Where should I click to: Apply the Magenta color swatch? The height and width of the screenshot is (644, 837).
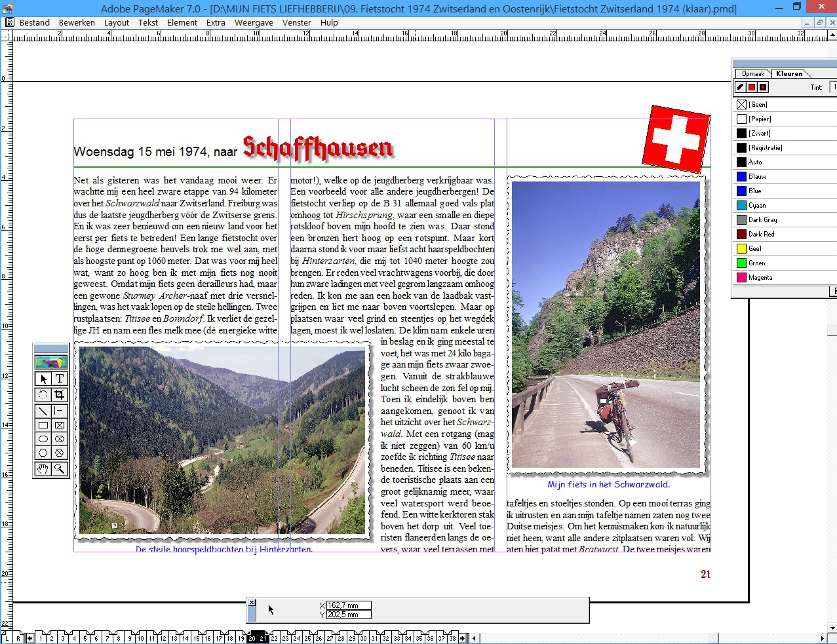[760, 278]
